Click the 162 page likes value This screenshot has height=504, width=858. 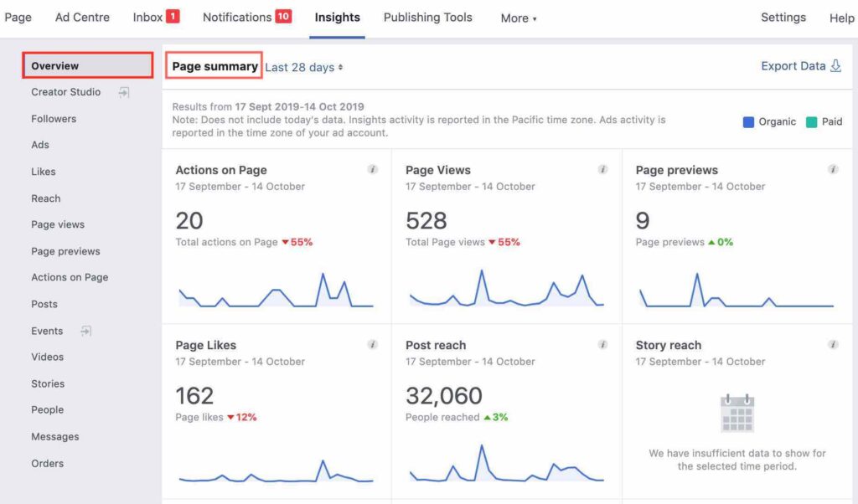tap(194, 396)
